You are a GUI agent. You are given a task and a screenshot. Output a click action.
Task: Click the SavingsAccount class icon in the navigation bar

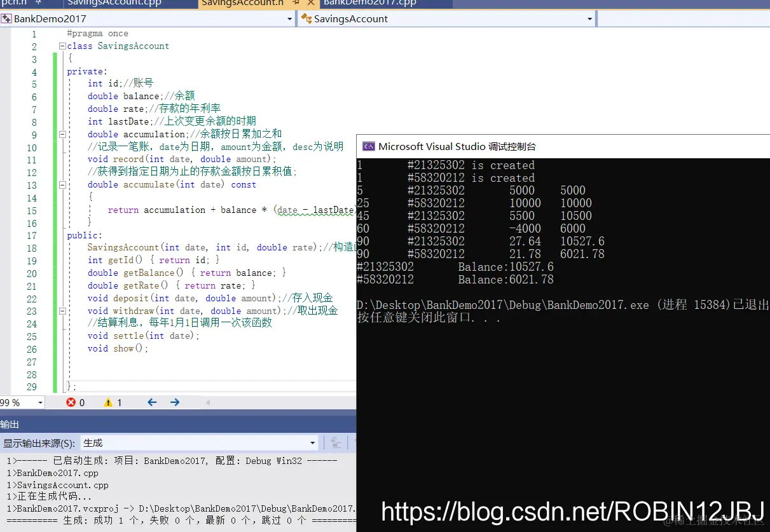tap(306, 19)
